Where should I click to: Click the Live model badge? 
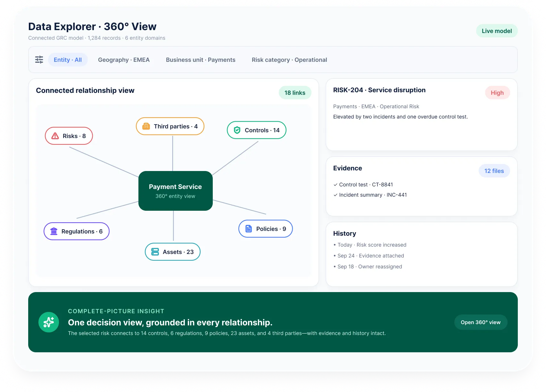[x=497, y=31]
